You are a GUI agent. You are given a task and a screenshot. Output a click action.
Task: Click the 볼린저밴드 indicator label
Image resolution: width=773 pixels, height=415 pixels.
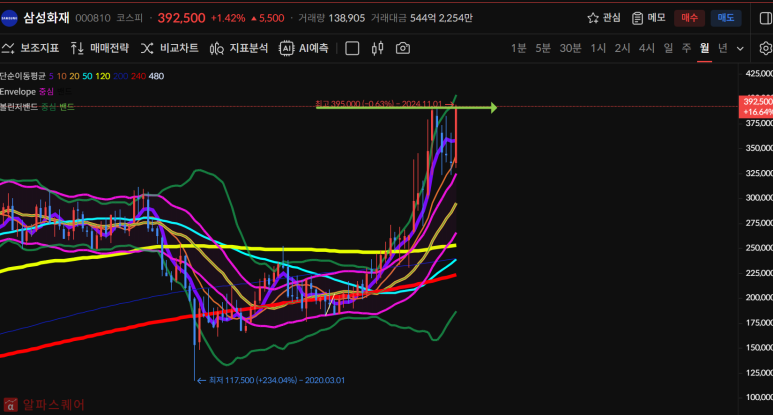coord(19,107)
